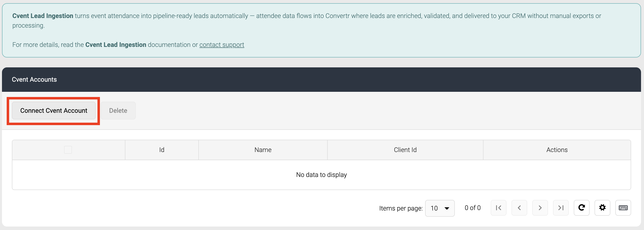
Task: Click the 'Items per page:' label
Action: [x=401, y=208]
